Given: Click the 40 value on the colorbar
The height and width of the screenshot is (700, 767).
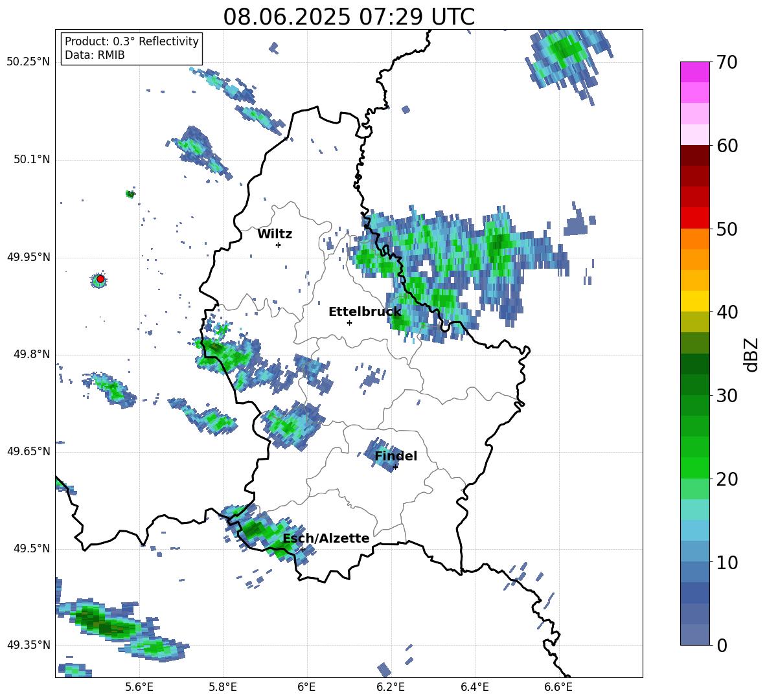Looking at the screenshot, I should pyautogui.click(x=727, y=312).
